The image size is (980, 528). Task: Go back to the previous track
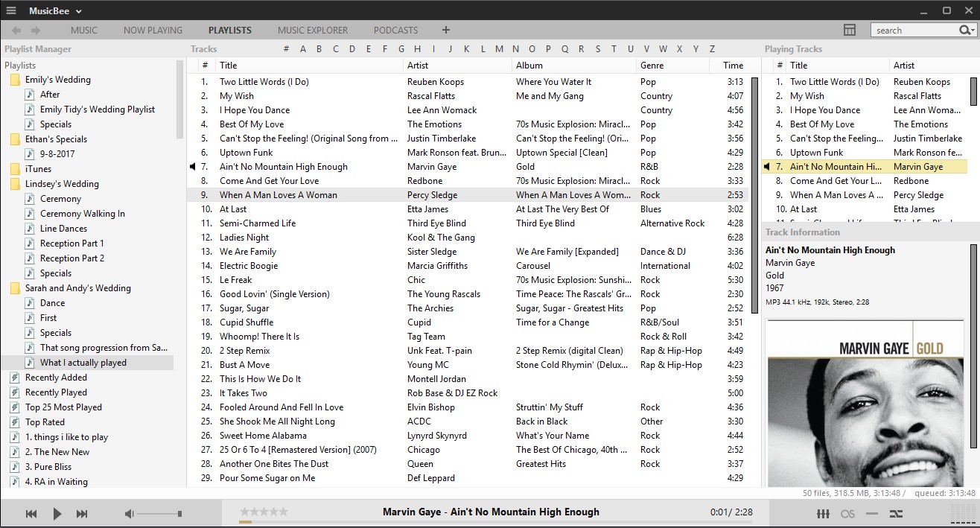31,514
